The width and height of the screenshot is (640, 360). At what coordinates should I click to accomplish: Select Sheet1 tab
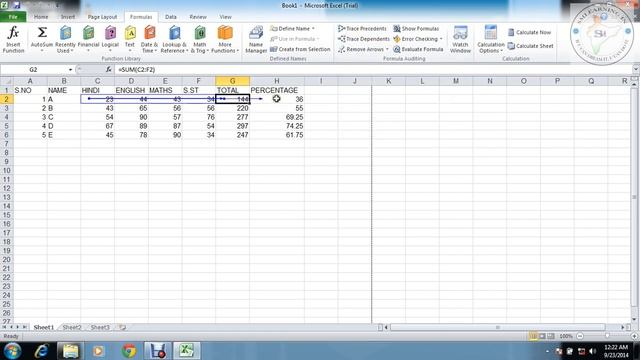(x=44, y=327)
